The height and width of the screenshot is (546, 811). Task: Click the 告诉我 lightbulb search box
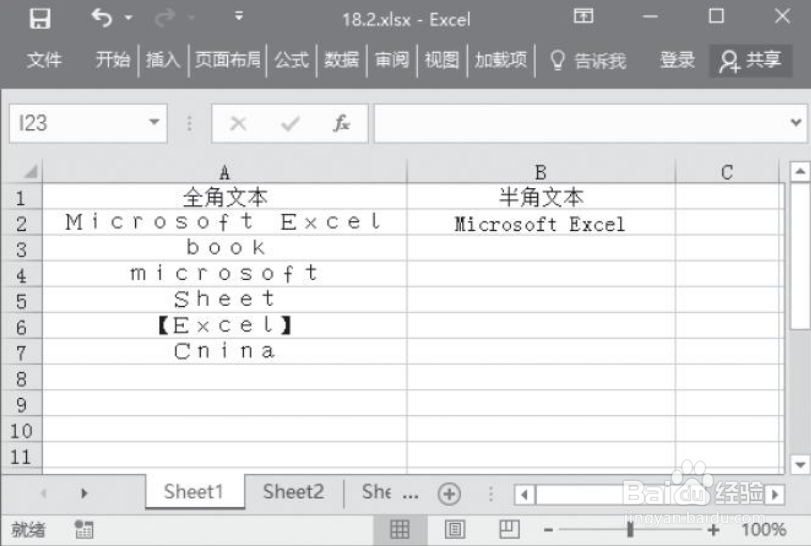pos(588,61)
